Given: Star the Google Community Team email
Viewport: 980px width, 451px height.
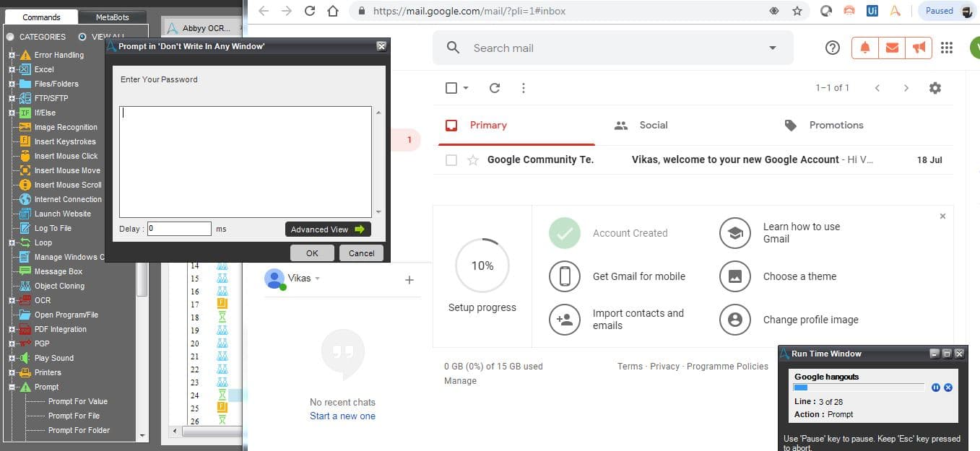Looking at the screenshot, I should coord(473,160).
